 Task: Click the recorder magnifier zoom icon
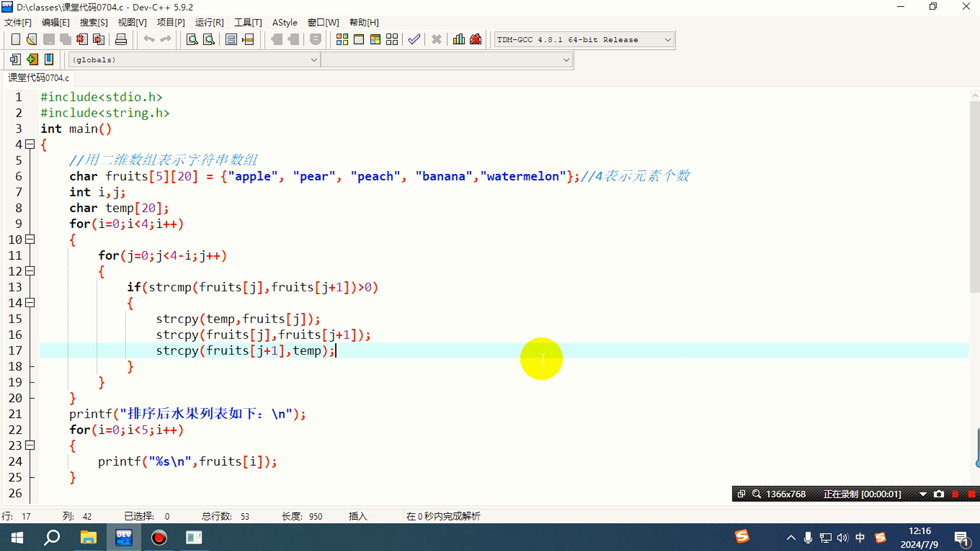[x=756, y=494]
